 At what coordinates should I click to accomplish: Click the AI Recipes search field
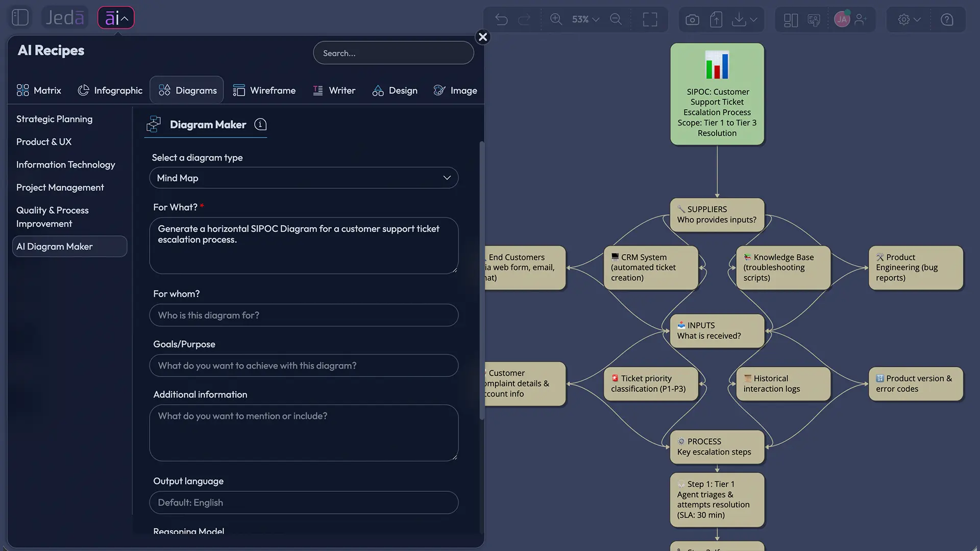point(394,53)
